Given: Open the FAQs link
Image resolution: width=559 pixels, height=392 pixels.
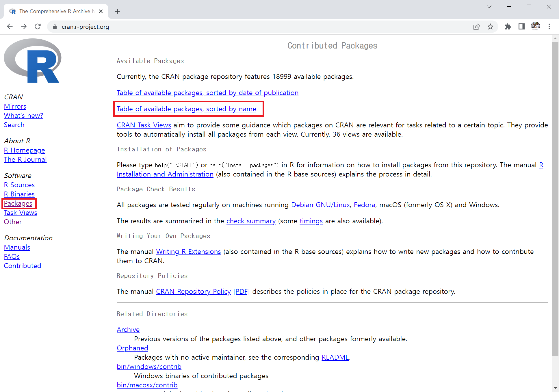Looking at the screenshot, I should point(12,257).
